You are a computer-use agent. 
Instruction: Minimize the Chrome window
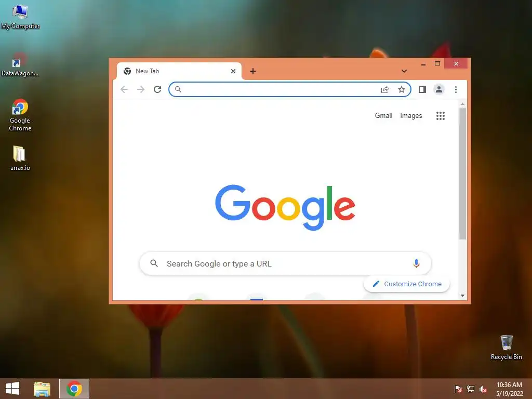(x=423, y=64)
